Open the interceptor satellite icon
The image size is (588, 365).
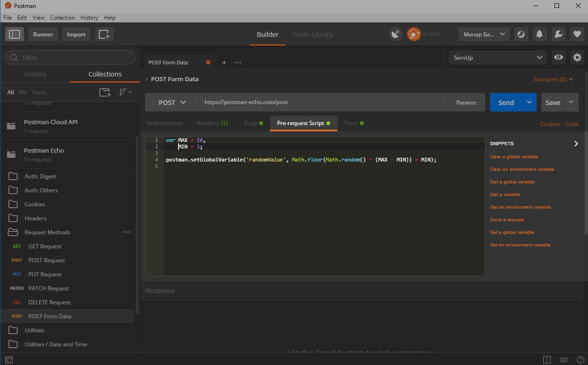point(395,34)
